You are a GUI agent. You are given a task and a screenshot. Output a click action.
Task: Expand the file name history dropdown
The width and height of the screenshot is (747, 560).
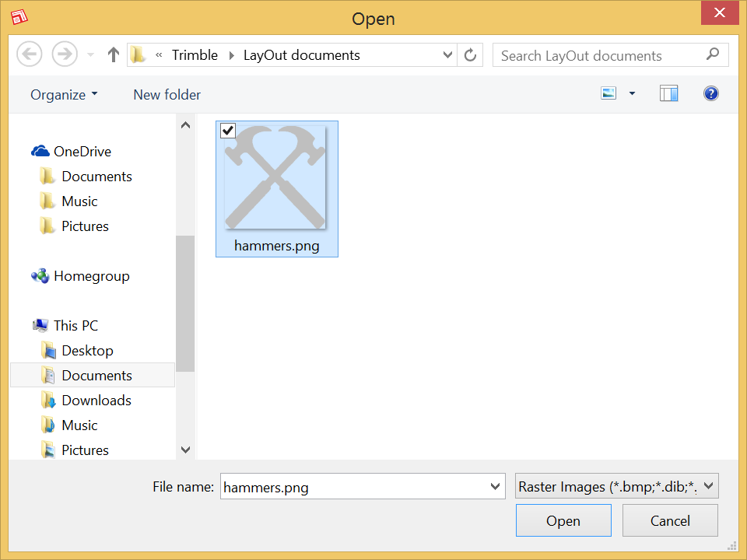[496, 485]
